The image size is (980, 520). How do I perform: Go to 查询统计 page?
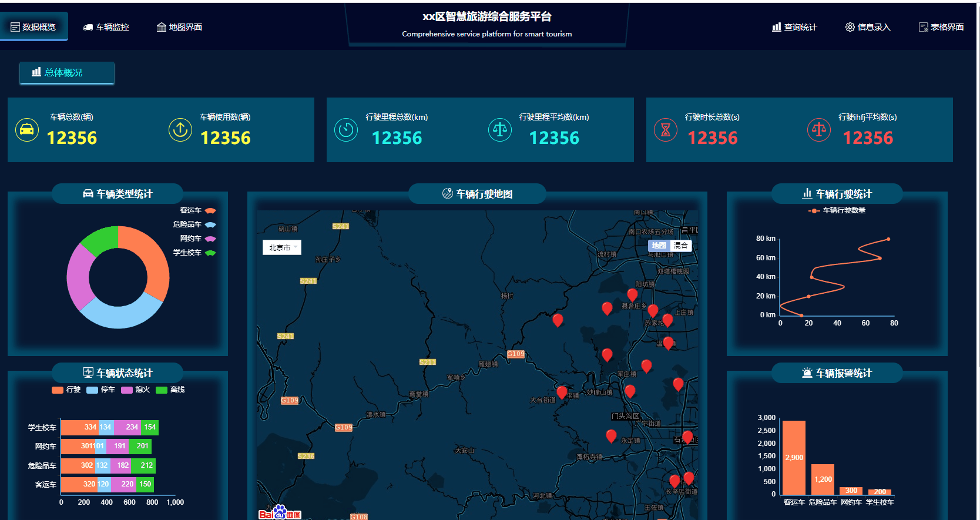click(794, 27)
